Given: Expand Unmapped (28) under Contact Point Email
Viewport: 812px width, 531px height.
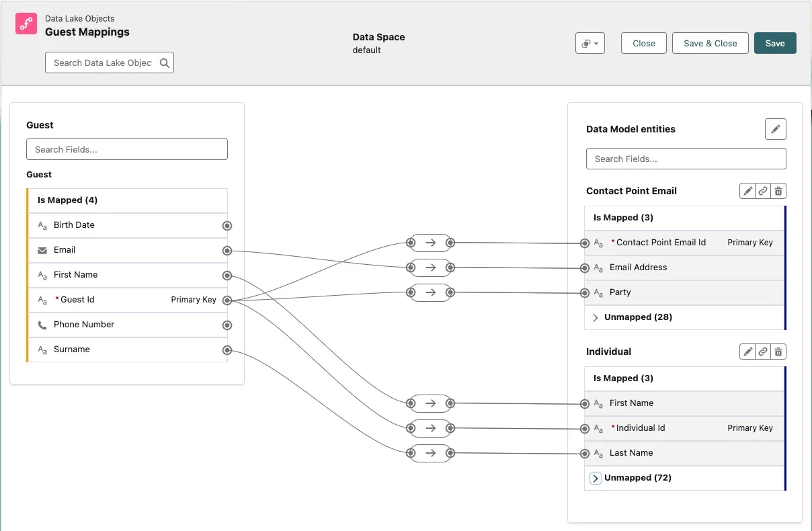Looking at the screenshot, I should coord(596,317).
